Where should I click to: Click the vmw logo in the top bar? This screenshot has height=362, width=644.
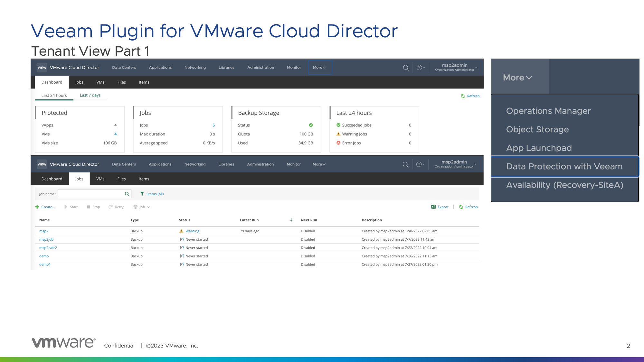pos(42,68)
